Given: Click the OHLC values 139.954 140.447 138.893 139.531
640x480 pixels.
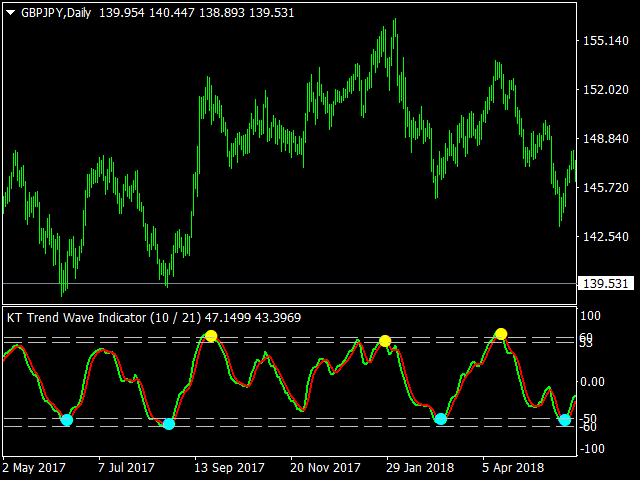Looking at the screenshot, I should (x=196, y=13).
